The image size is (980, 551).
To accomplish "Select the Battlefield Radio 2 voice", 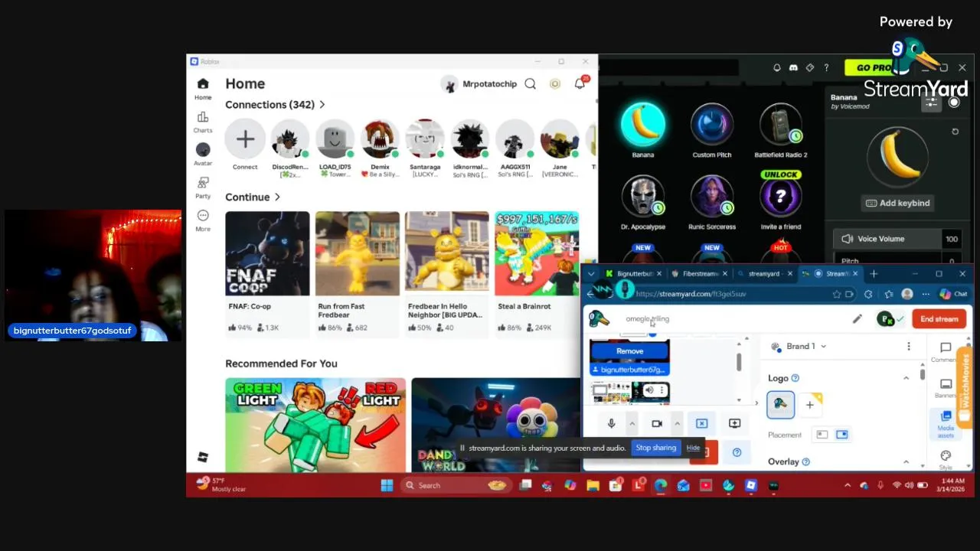I will 780,126.
